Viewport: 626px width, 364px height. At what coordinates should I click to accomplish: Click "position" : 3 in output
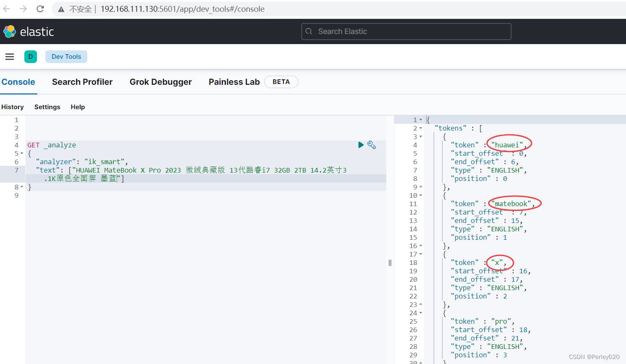tap(479, 355)
